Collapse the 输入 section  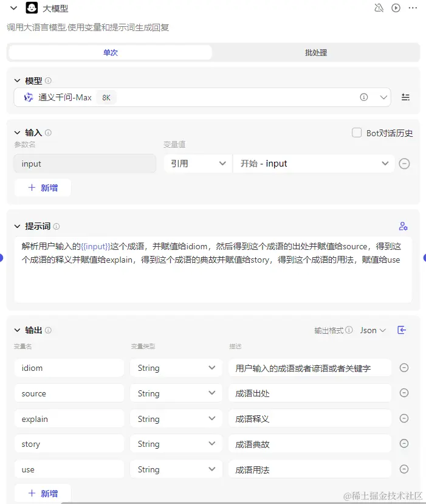(x=18, y=133)
